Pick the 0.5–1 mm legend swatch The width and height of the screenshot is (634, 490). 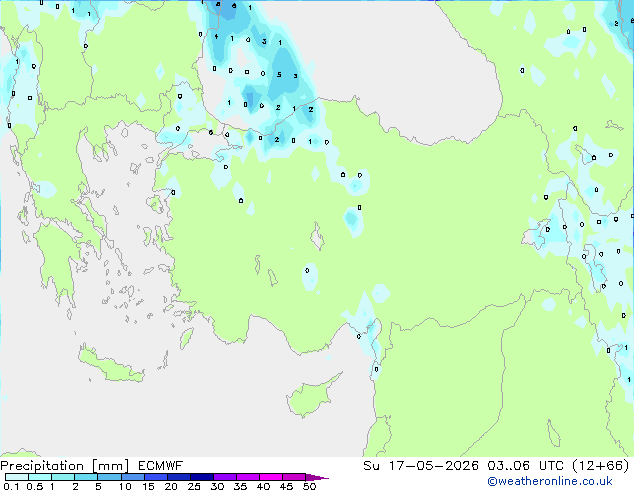point(40,477)
